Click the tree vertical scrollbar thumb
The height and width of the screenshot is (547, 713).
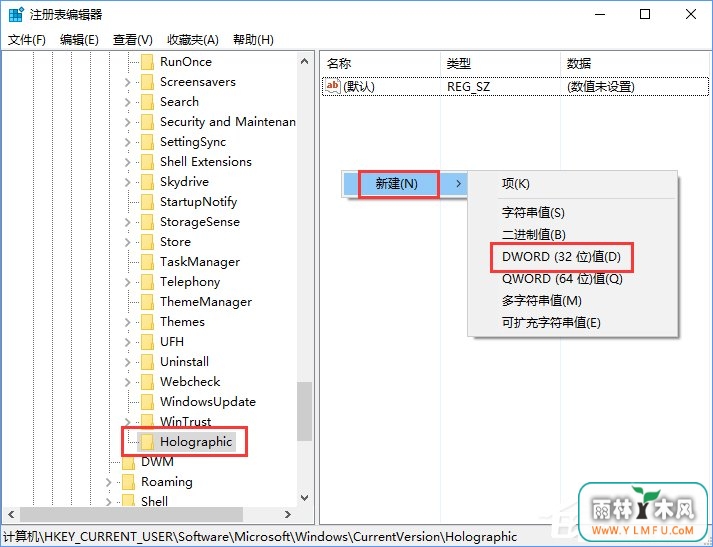pos(305,412)
